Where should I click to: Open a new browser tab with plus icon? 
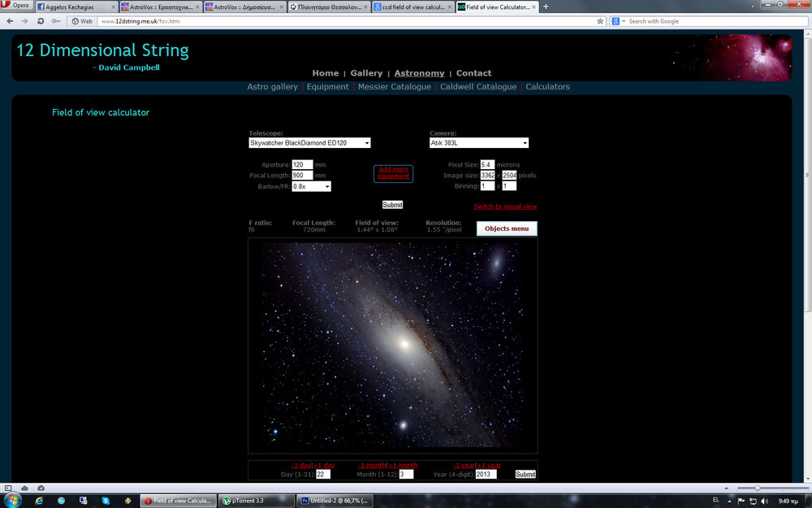(x=546, y=7)
